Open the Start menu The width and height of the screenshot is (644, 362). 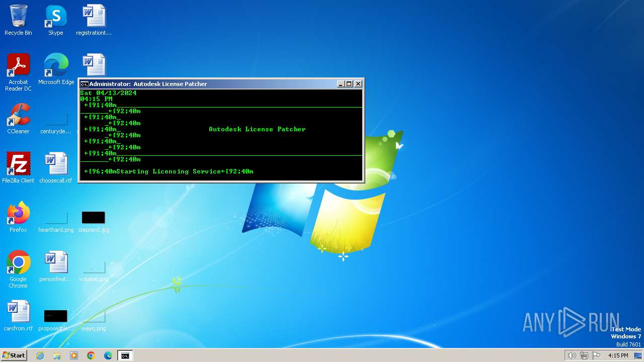click(x=14, y=355)
